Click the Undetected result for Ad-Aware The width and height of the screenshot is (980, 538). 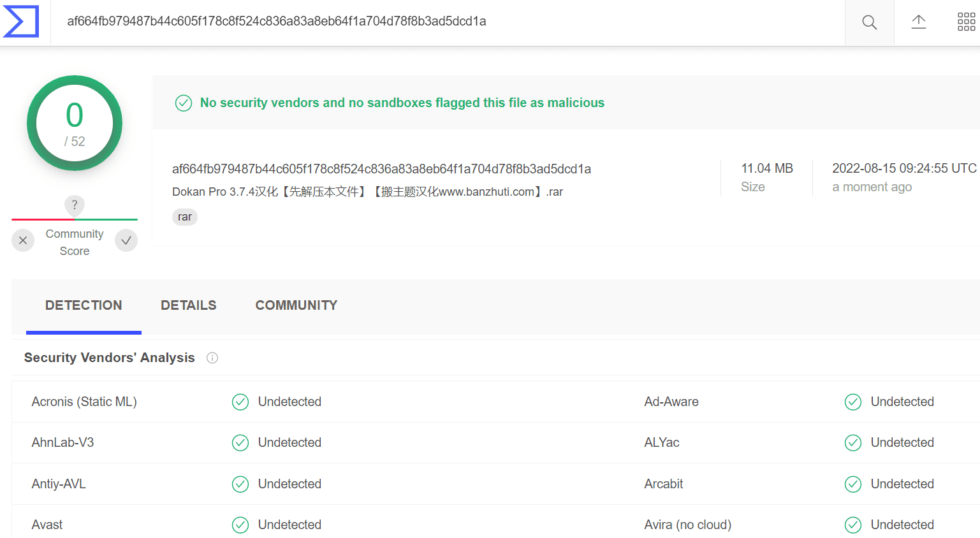click(902, 402)
